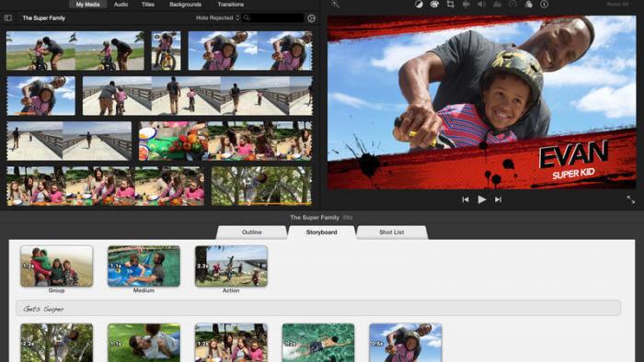Viewport: 644px width, 362px height.
Task: Open the Hide Rejected filter dropdown
Action: point(217,18)
